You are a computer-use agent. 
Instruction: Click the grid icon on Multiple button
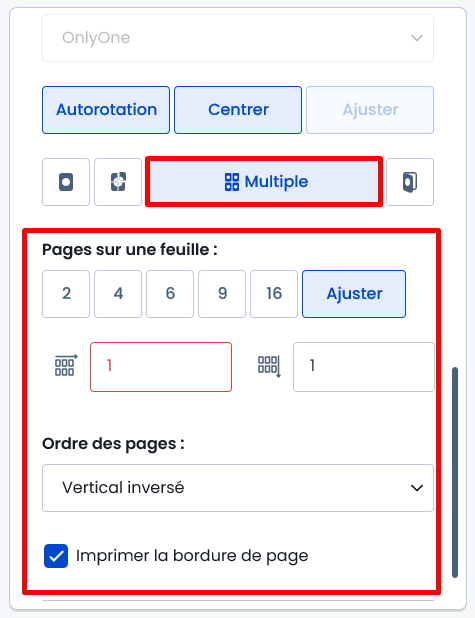232,182
